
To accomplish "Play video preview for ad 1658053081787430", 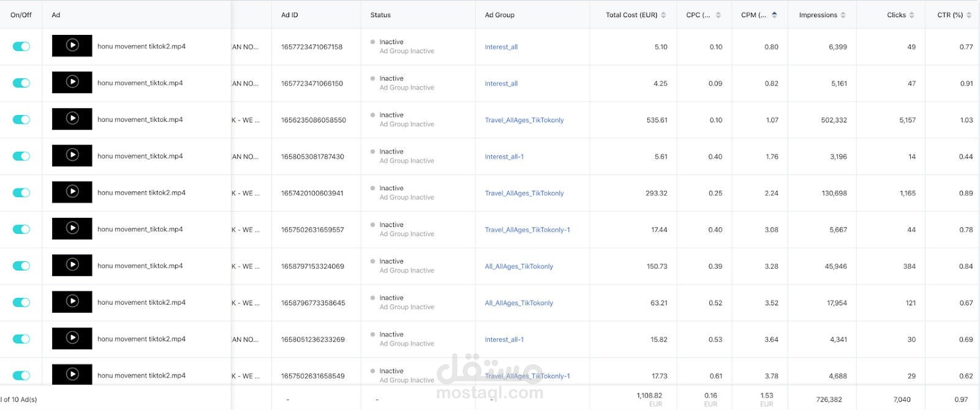I will (72, 155).
